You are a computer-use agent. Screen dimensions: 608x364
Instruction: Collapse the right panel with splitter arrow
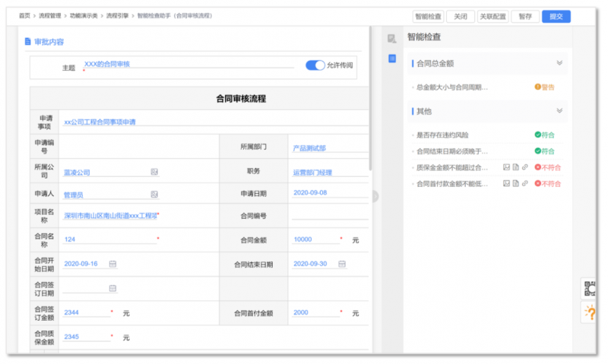pos(374,196)
